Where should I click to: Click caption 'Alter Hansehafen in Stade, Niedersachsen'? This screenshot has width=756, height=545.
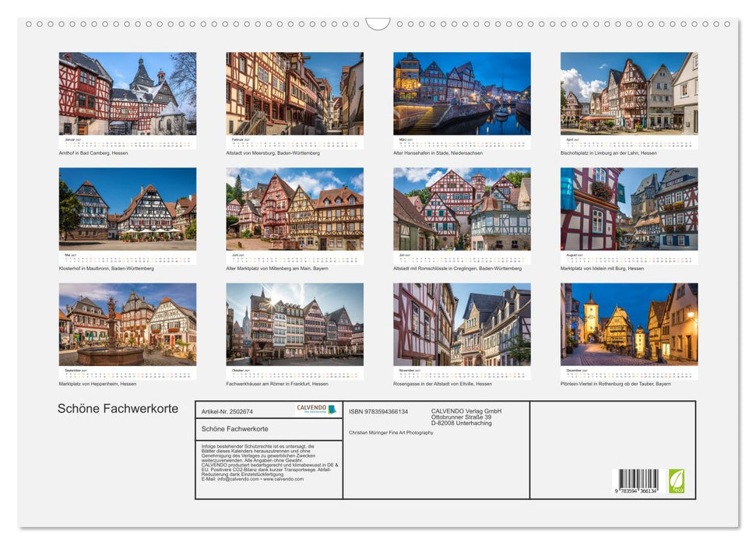[x=438, y=153]
